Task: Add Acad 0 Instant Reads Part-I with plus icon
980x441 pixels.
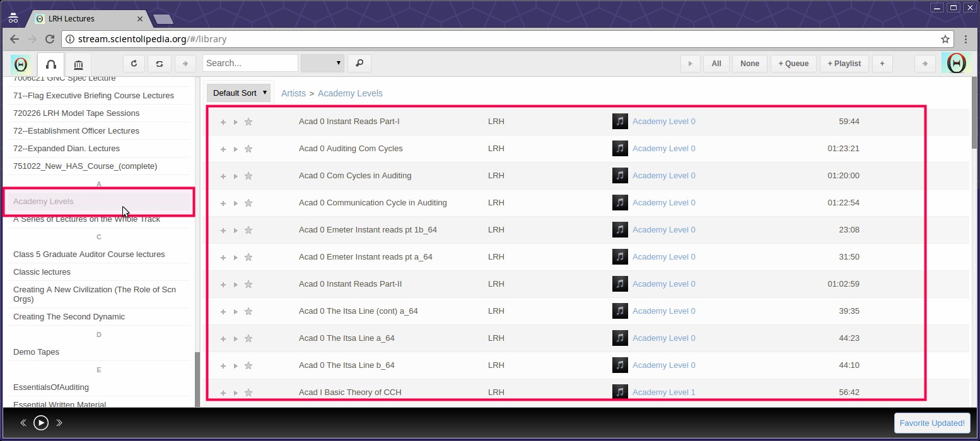Action: pos(223,122)
